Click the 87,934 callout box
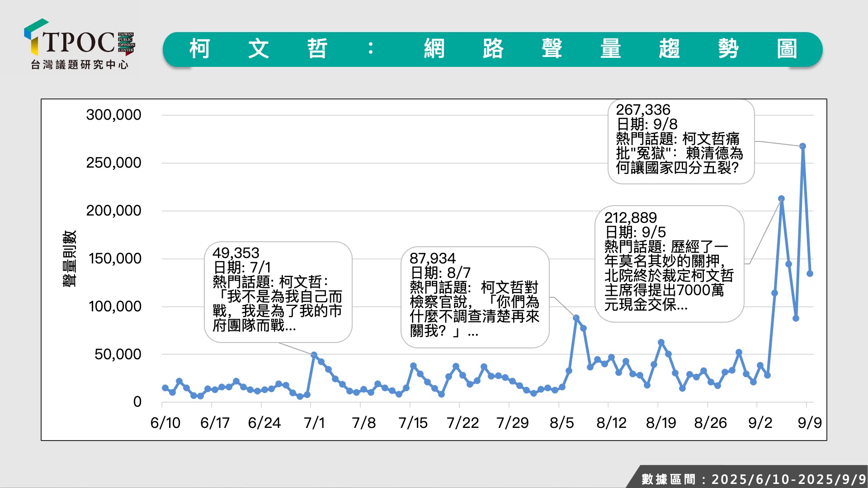The width and height of the screenshot is (868, 488). 475,297
